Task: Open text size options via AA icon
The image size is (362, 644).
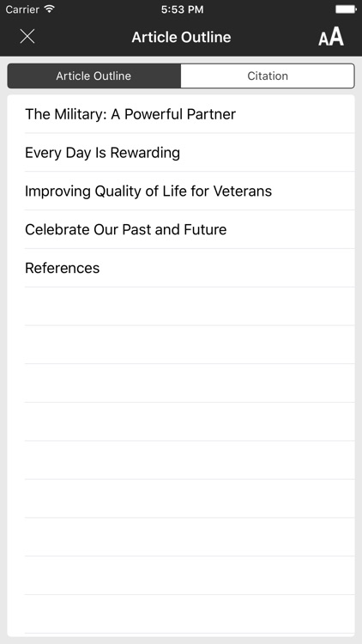Action: [331, 37]
